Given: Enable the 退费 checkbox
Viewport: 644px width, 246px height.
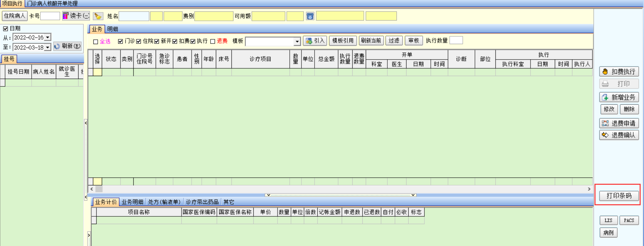Looking at the screenshot, I should tap(213, 41).
